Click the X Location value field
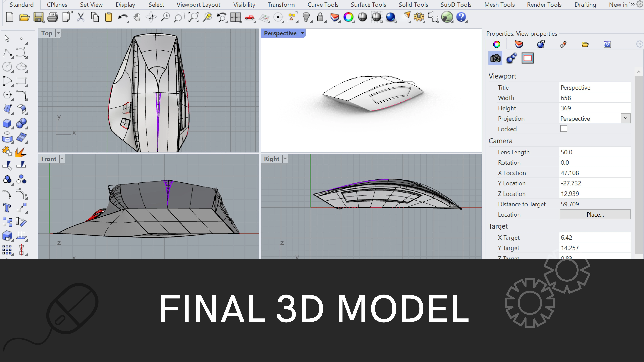This screenshot has height=362, width=644. pyautogui.click(x=595, y=173)
